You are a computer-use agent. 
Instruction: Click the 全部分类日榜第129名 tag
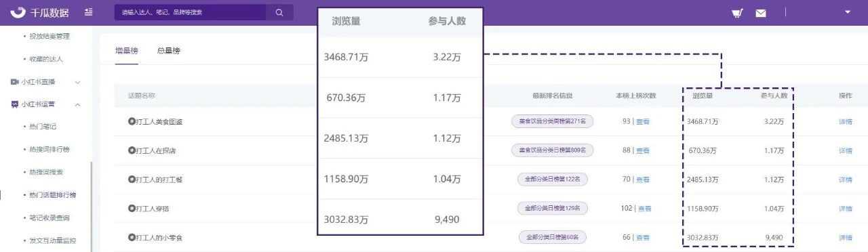coord(552,209)
